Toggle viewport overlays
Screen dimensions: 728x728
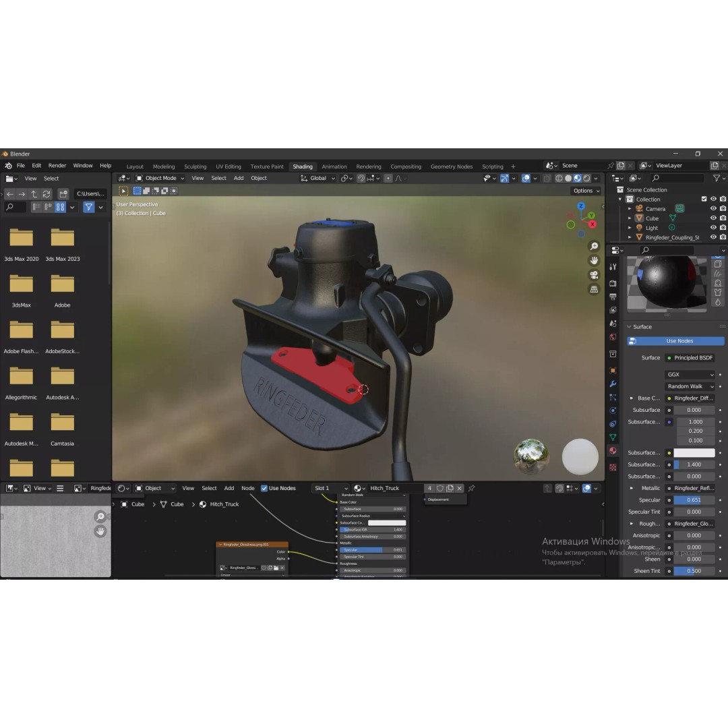pos(526,178)
